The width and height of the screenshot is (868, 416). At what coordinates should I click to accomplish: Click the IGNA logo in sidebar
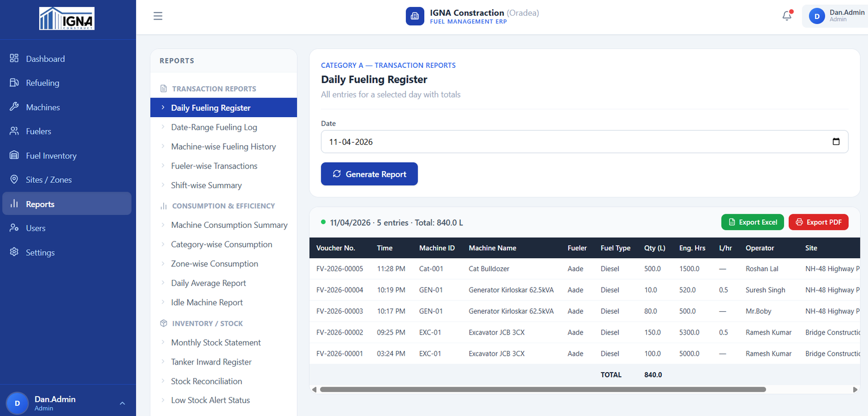(67, 18)
